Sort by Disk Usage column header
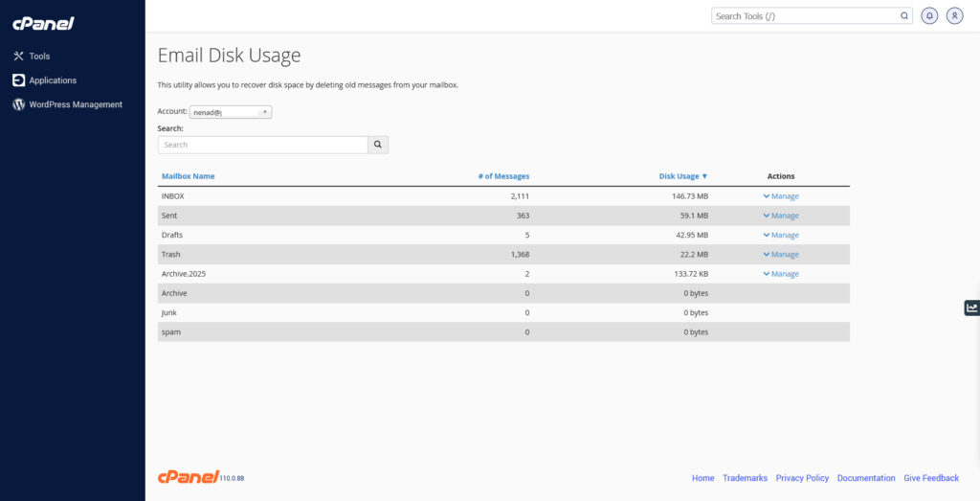The width and height of the screenshot is (980, 501). pyautogui.click(x=682, y=176)
